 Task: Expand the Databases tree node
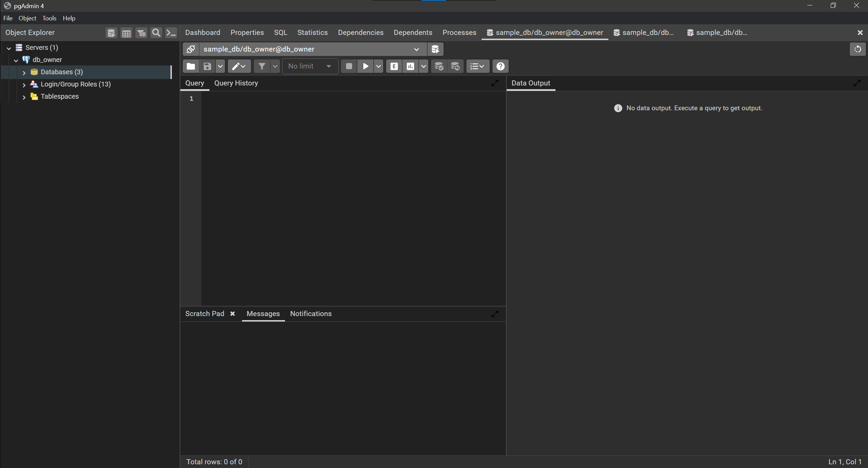coord(24,72)
